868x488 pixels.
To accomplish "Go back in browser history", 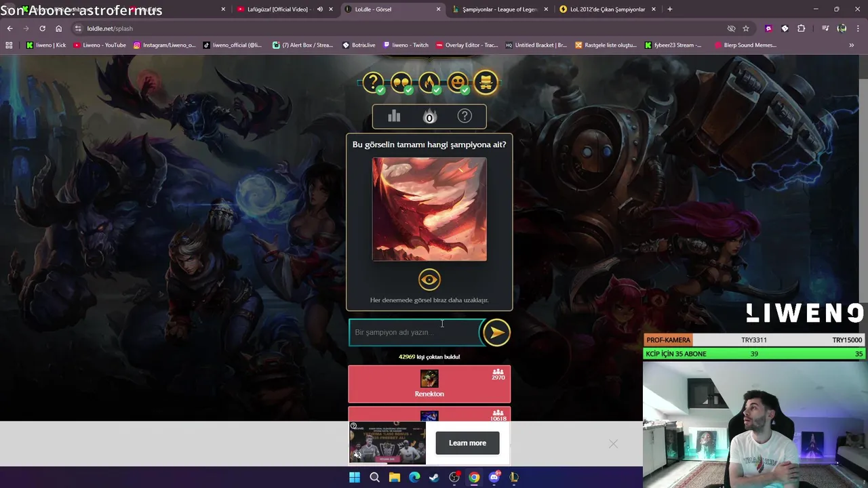I will [9, 28].
